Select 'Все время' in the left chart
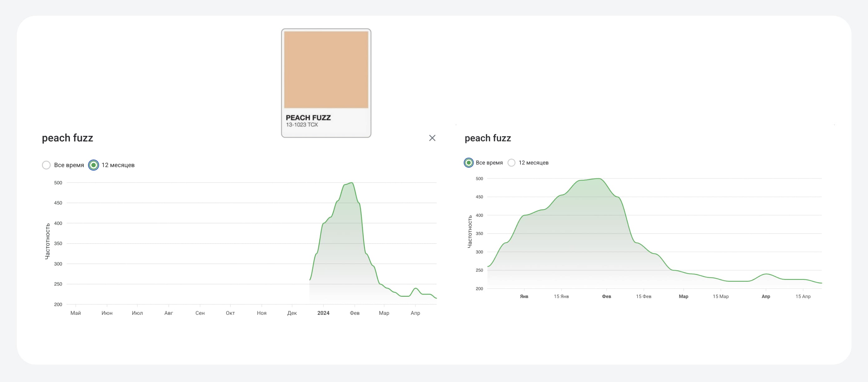868x382 pixels. point(47,165)
